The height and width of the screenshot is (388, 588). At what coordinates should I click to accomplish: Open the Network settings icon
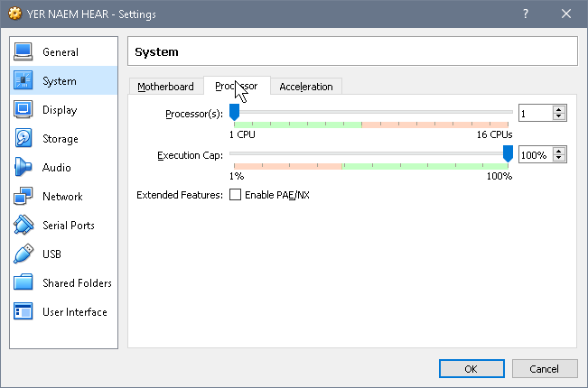tap(23, 196)
